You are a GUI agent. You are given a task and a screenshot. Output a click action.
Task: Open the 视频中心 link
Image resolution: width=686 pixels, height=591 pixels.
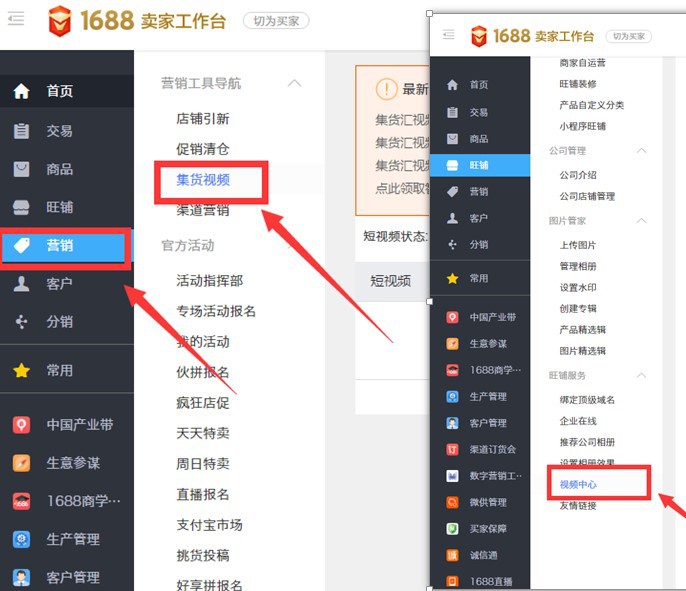(578, 484)
